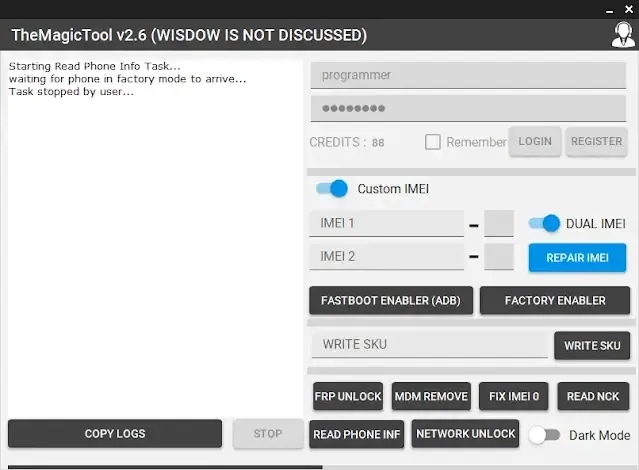This screenshot has width=639, height=470.
Task: Toggle the DUAL IMEI switch
Action: pyautogui.click(x=544, y=223)
